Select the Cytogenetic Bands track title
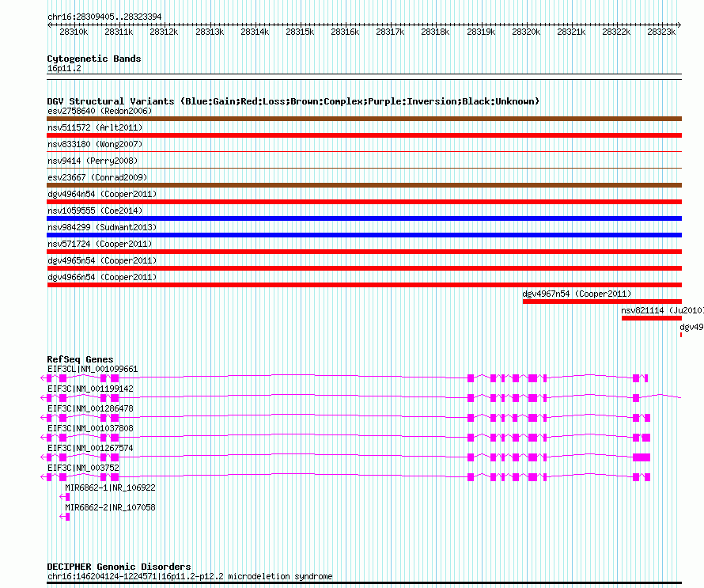Viewport: 704px width, 588px height. [x=94, y=59]
